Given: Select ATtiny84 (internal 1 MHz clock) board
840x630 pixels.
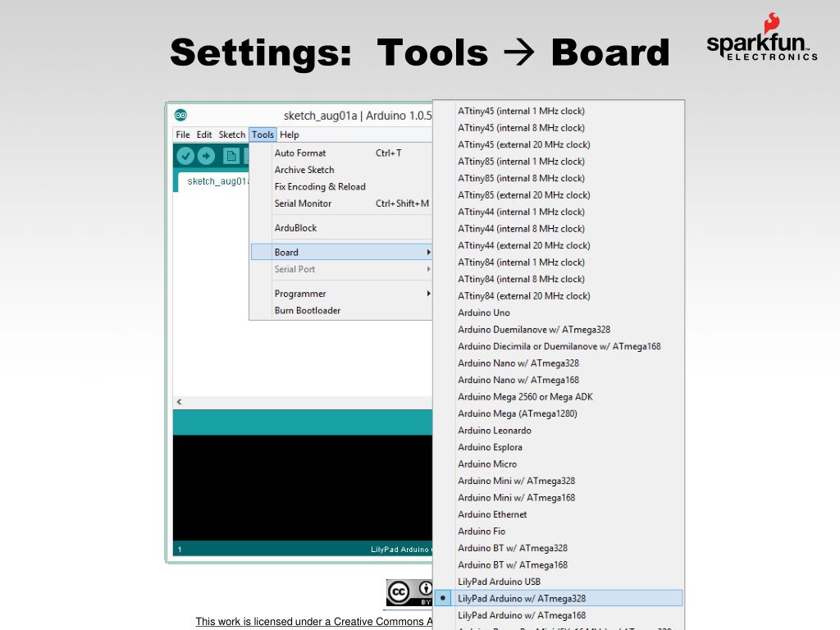Looking at the screenshot, I should [x=559, y=262].
